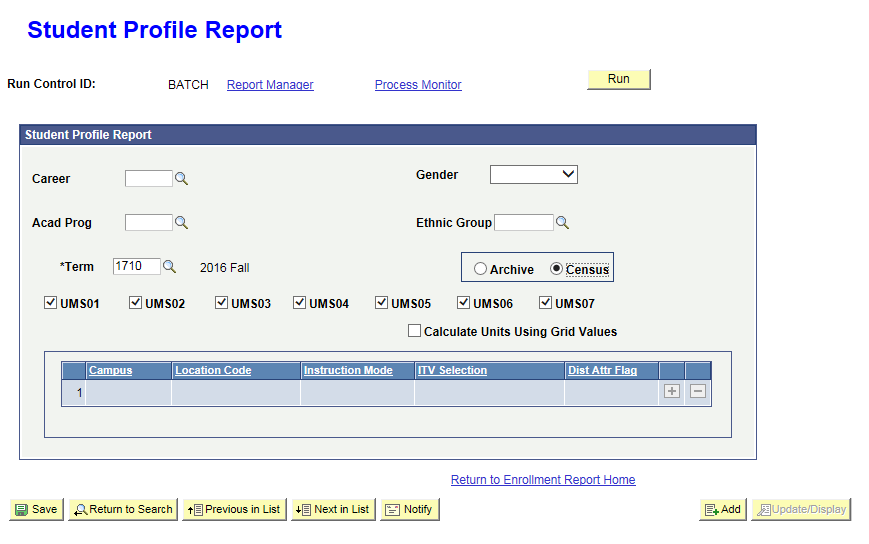This screenshot has width=869, height=544.
Task: Add a grid row with plus icon
Action: 672,391
